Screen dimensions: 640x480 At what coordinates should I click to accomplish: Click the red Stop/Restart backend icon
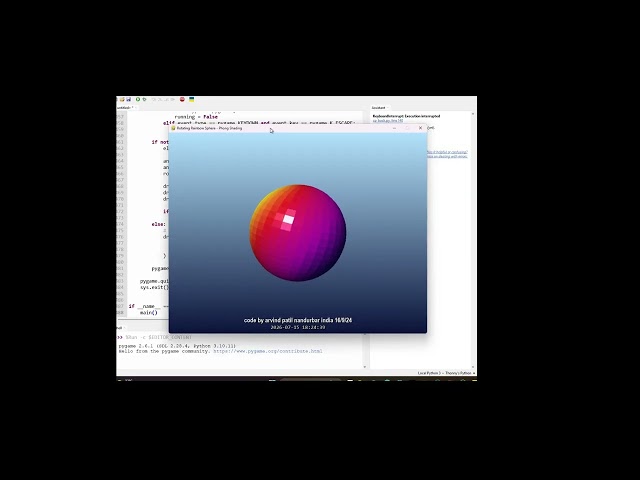click(182, 99)
